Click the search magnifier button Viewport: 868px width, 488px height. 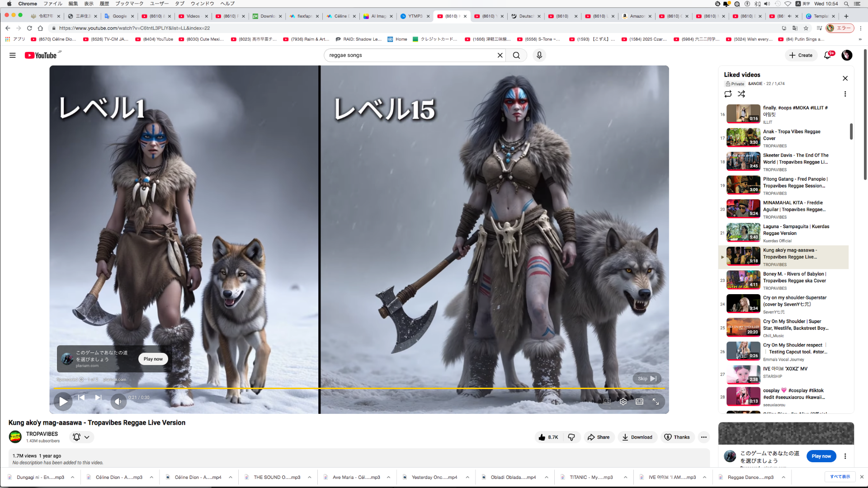[x=516, y=55]
